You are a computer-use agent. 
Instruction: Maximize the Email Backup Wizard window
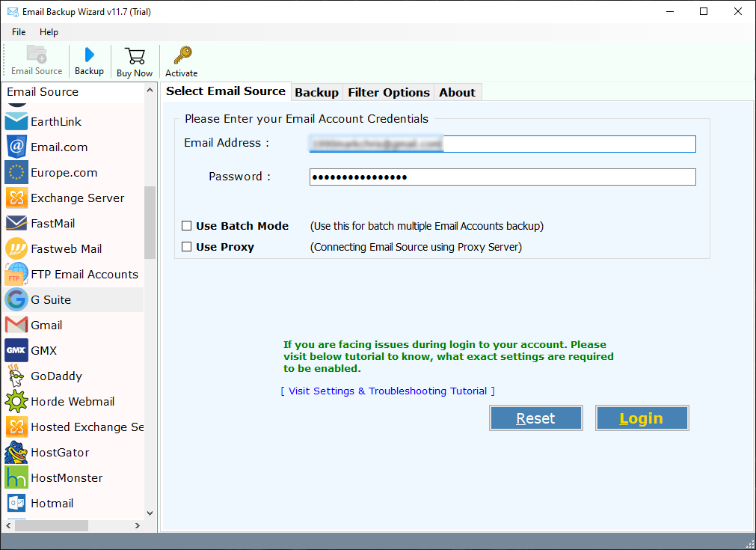[704, 11]
